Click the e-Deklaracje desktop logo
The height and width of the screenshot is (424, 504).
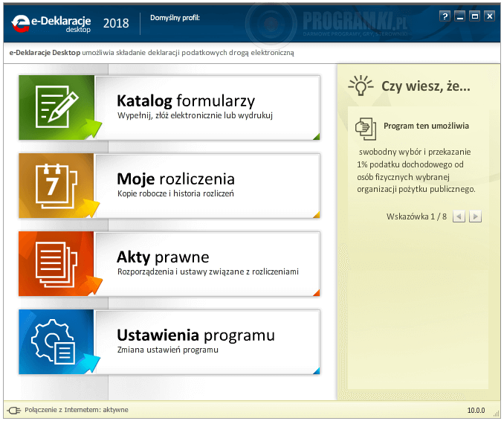51,24
